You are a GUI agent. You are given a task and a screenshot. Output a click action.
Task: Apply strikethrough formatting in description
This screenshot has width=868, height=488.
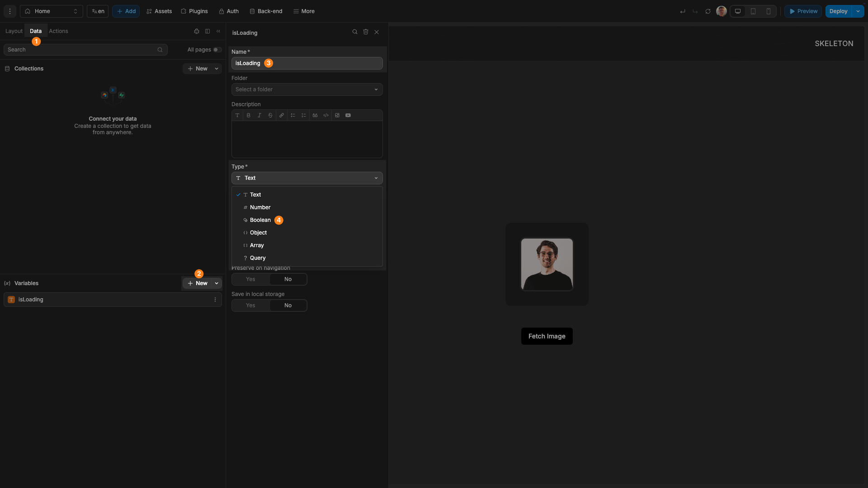coord(270,115)
